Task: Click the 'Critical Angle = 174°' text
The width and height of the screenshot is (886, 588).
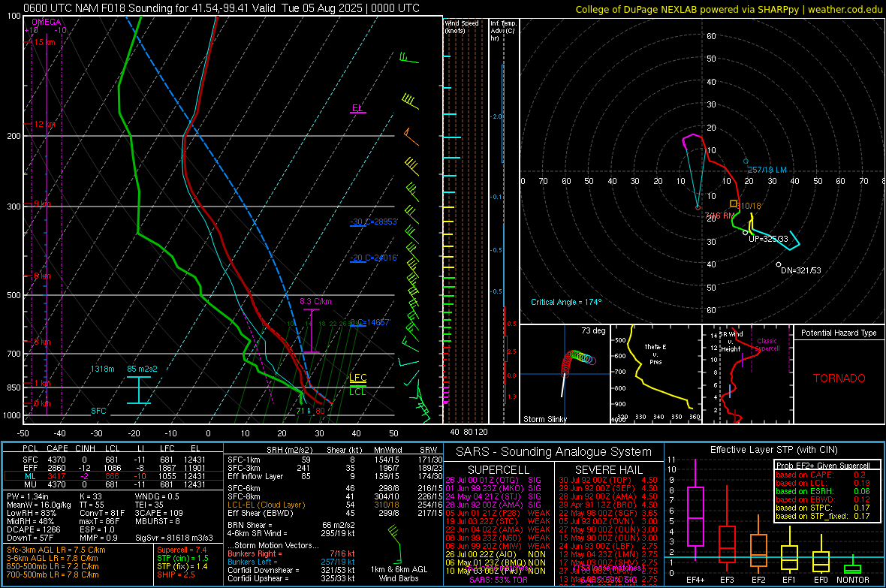Action: pos(565,302)
